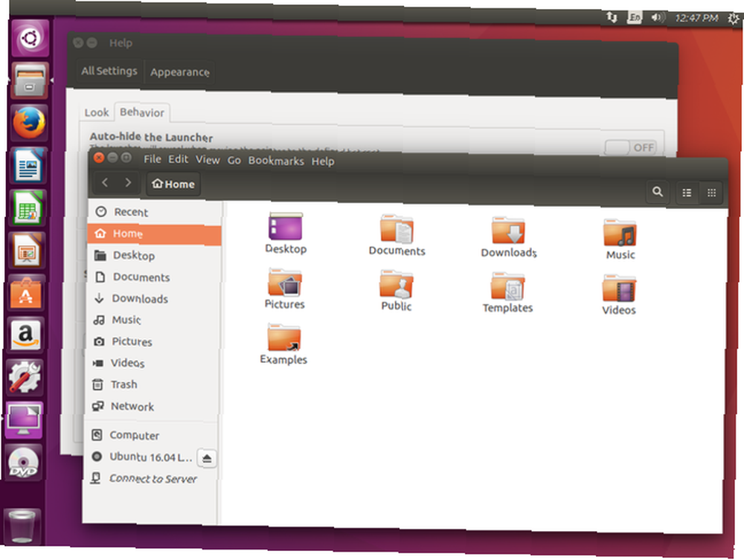Screen dimensions: 744x560
Task: Open Amazon from the launcher
Action: pos(25,335)
